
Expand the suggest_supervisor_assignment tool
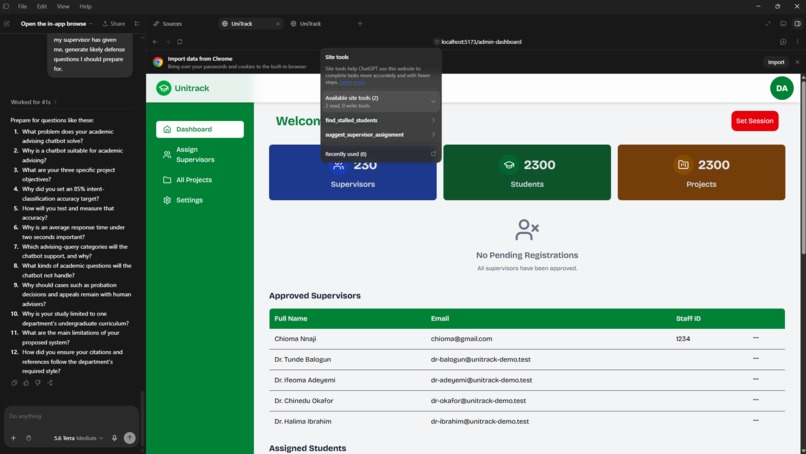(x=380, y=135)
